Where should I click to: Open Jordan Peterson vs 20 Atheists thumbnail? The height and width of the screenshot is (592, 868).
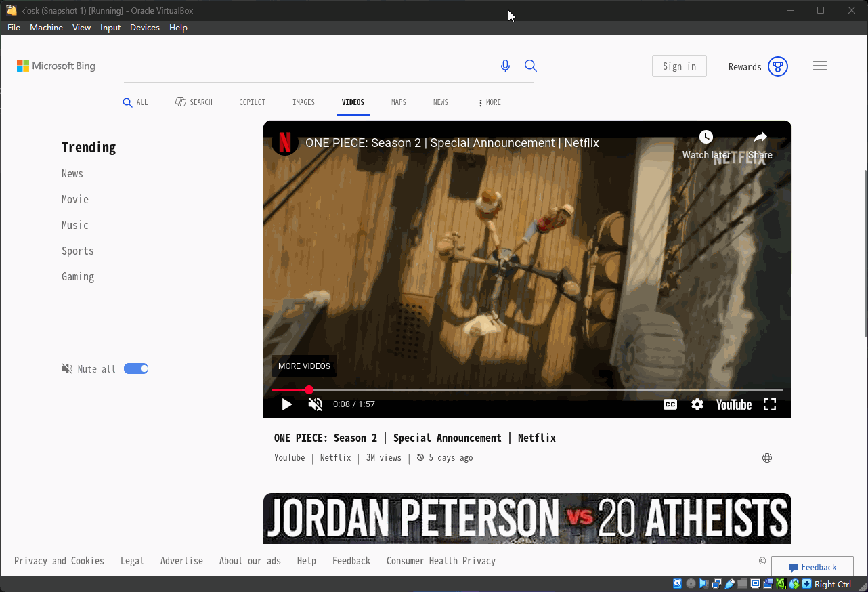(x=527, y=518)
